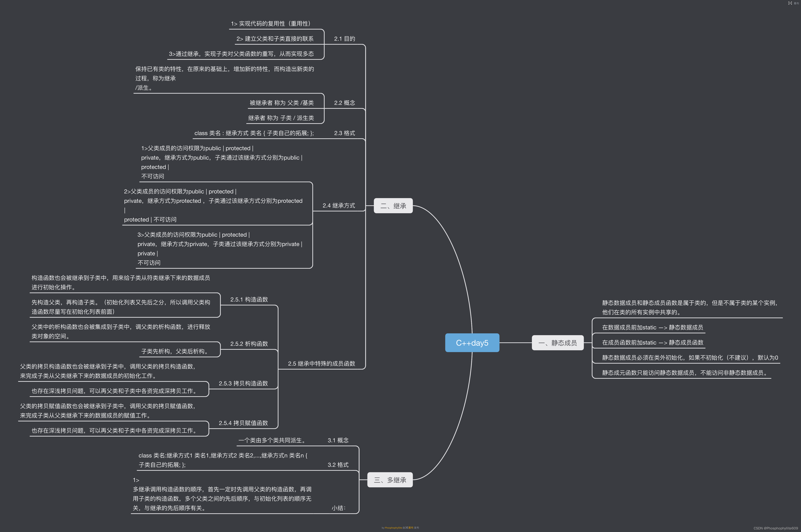801x532 pixels.
Task: Click the '2>父类成员的访问权限' protected inheritance note
Action: coord(213,205)
